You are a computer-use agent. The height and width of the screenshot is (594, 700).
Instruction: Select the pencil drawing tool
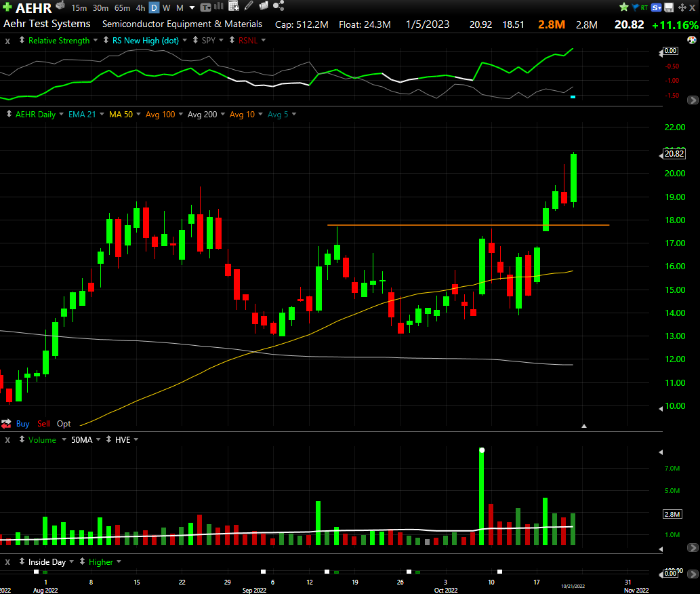point(249,6)
